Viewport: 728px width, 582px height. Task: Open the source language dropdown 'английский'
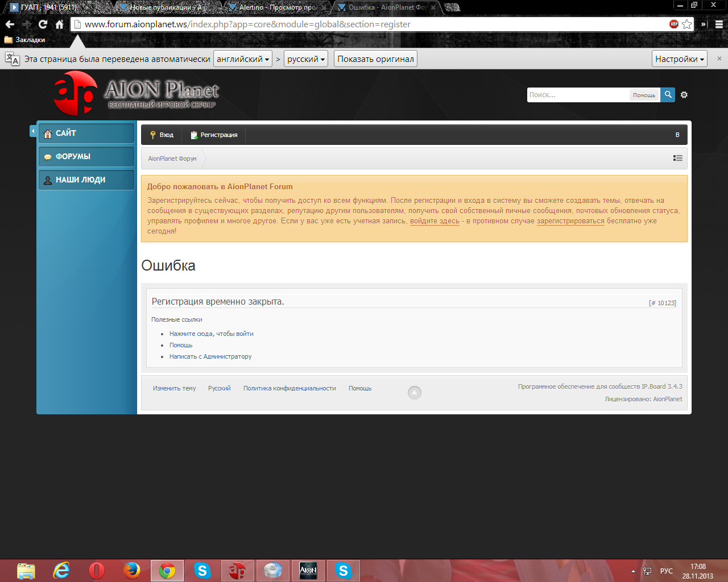click(x=243, y=59)
